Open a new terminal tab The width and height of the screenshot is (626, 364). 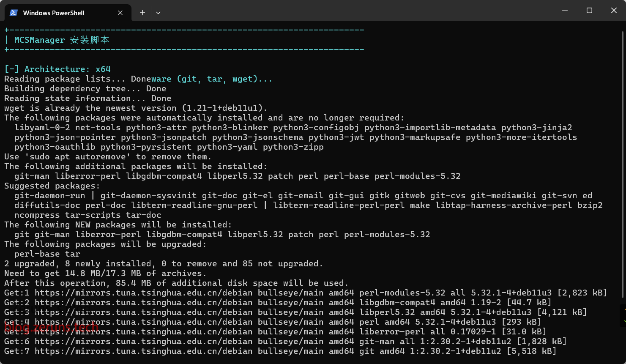coord(142,13)
